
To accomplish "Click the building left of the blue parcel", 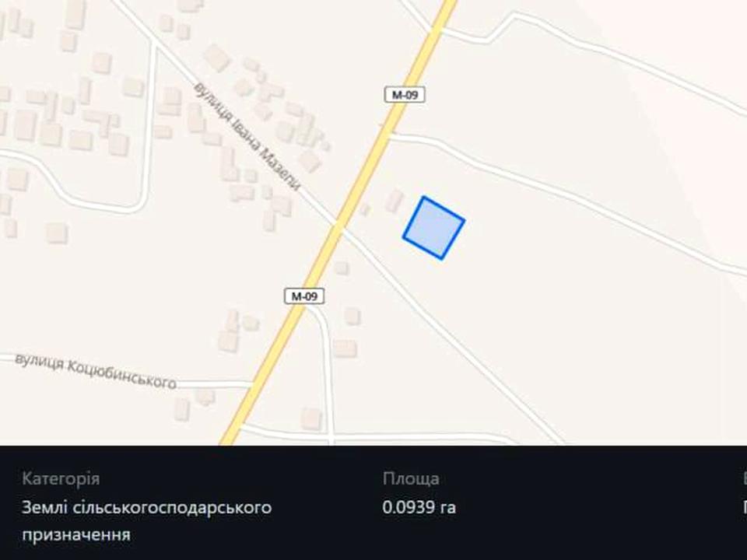I will [394, 201].
